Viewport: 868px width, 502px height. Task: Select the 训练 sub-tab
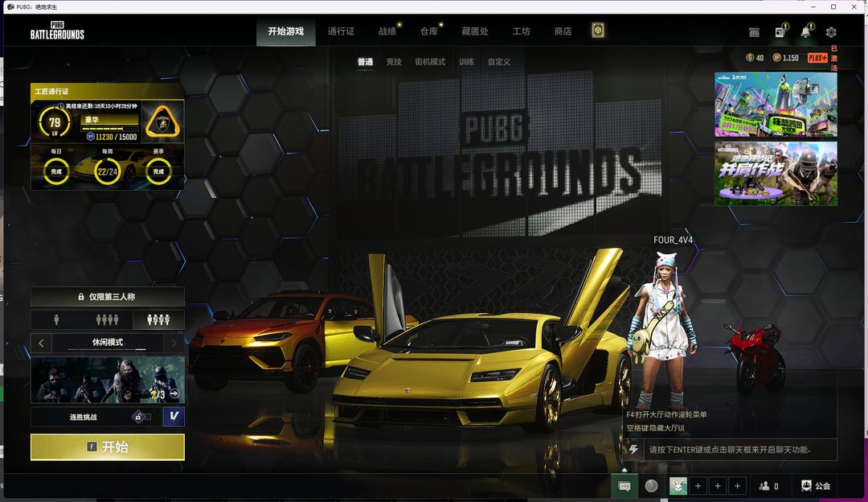pyautogui.click(x=466, y=61)
